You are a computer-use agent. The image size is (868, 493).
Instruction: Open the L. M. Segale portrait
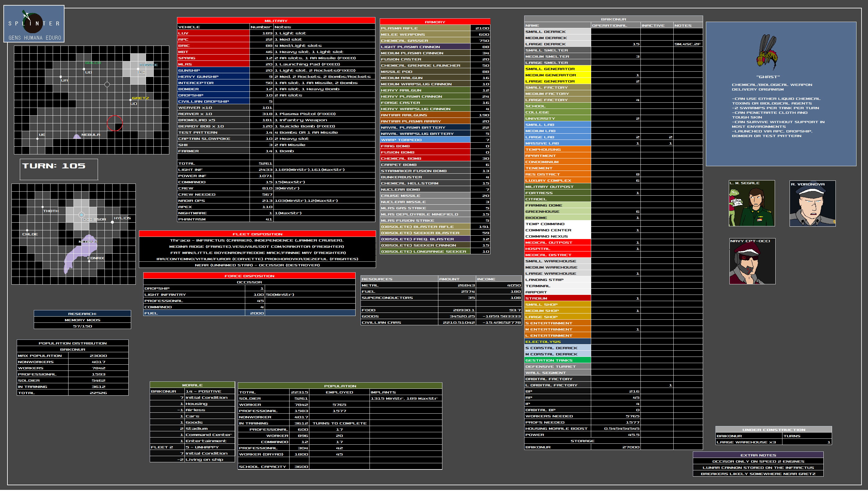coord(751,203)
